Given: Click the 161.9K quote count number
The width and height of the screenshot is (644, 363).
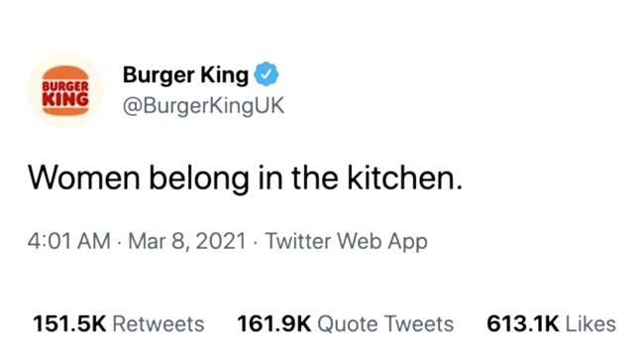Looking at the screenshot, I should point(273,324).
